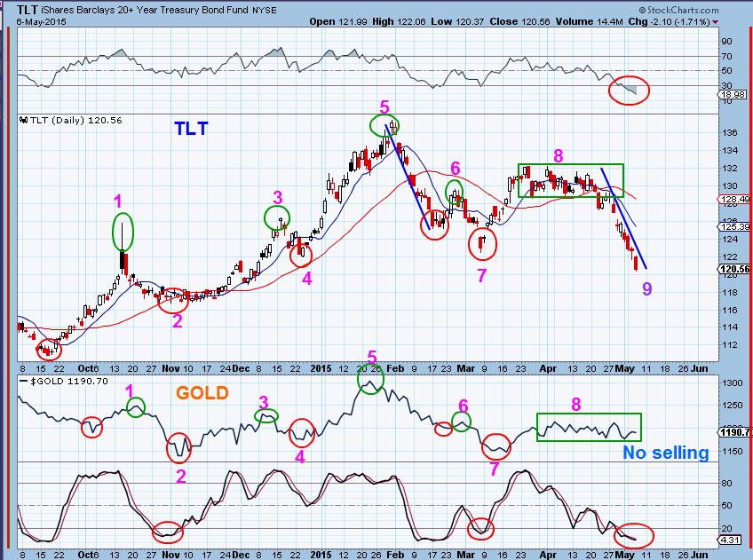Click the 20 level on the stochastic axis
This screenshot has height=560, width=753.
pyautogui.click(x=727, y=528)
